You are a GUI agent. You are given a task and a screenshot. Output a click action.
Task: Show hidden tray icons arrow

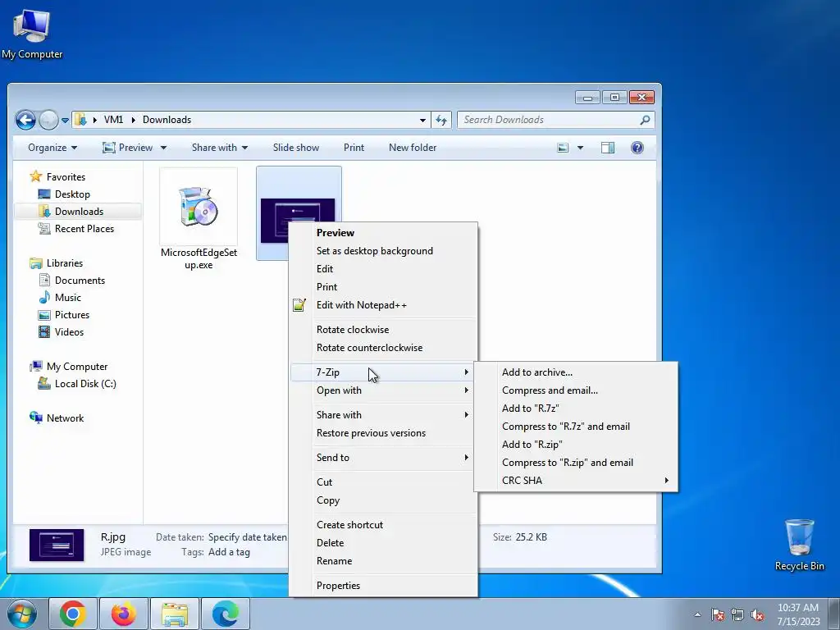(697, 615)
